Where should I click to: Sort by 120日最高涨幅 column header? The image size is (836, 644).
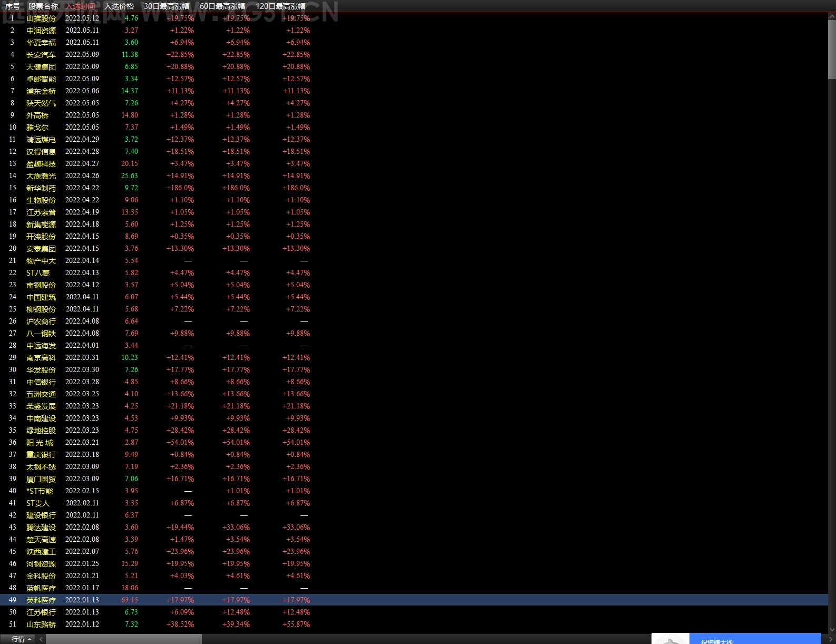pos(280,6)
